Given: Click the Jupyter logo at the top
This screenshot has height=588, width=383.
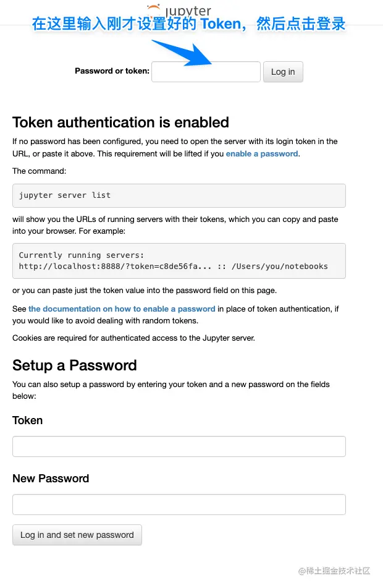Looking at the screenshot, I should click(x=179, y=11).
